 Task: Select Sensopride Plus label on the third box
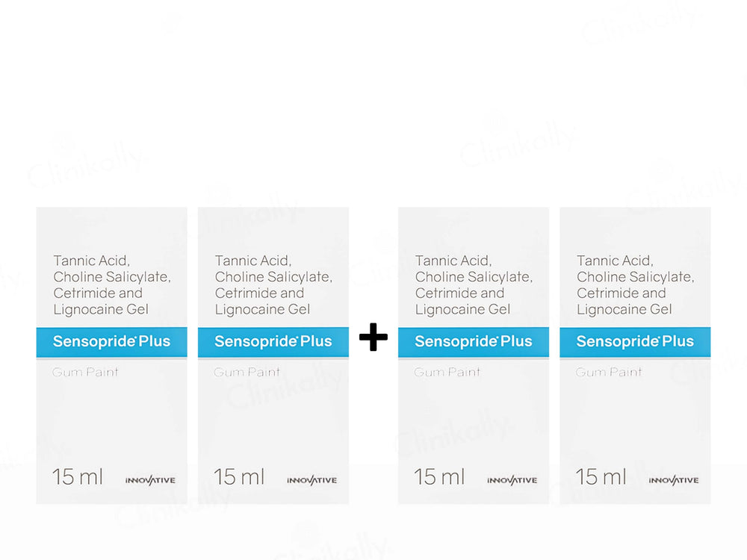[x=473, y=342]
